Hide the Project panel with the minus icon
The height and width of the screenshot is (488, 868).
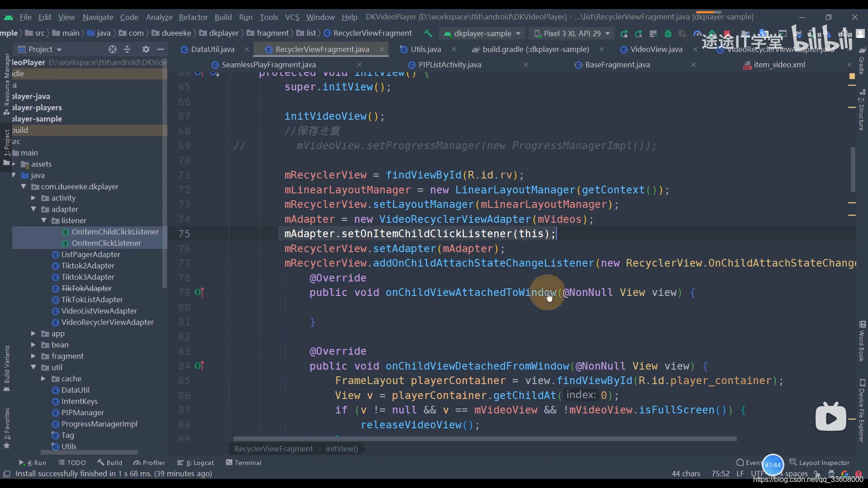[x=160, y=49]
